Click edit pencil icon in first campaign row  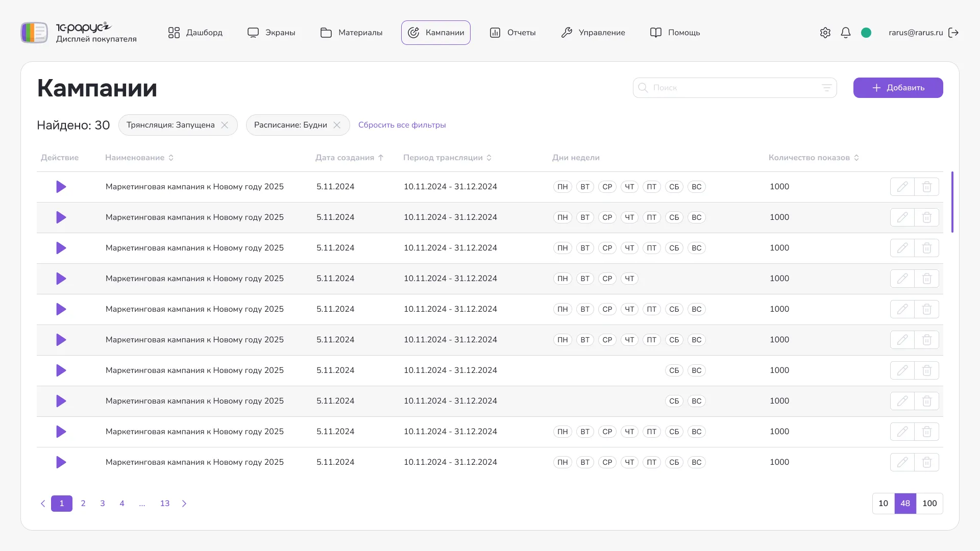[902, 187]
